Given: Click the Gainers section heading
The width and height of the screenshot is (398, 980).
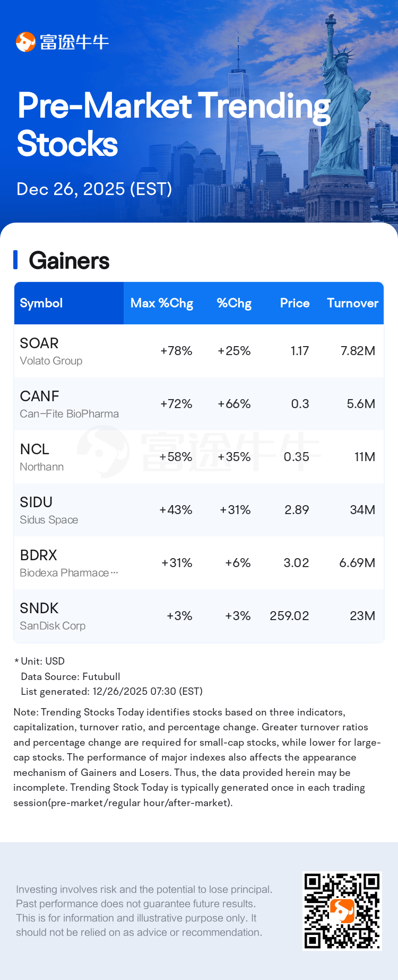Looking at the screenshot, I should click(69, 261).
